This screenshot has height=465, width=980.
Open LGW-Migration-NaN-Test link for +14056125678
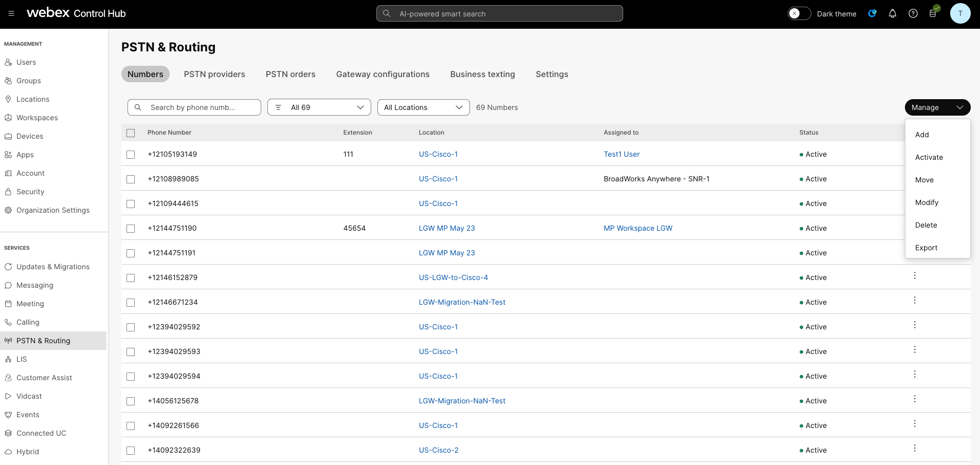[x=462, y=401]
